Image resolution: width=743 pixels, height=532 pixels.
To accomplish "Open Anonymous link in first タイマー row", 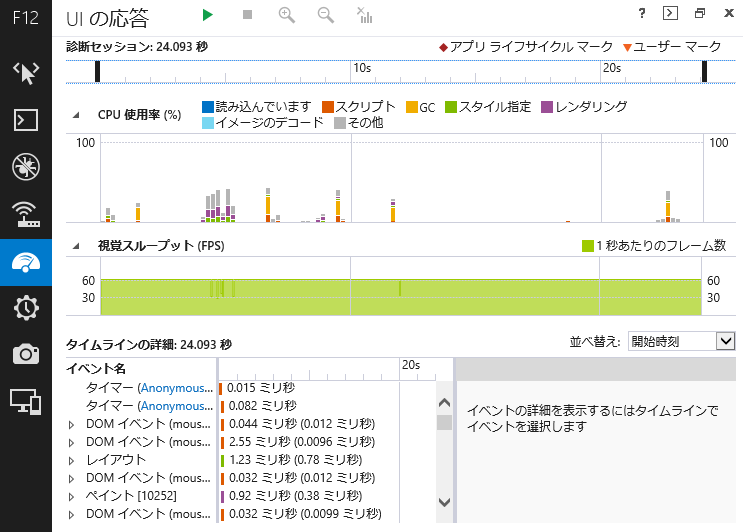I will (x=176, y=388).
